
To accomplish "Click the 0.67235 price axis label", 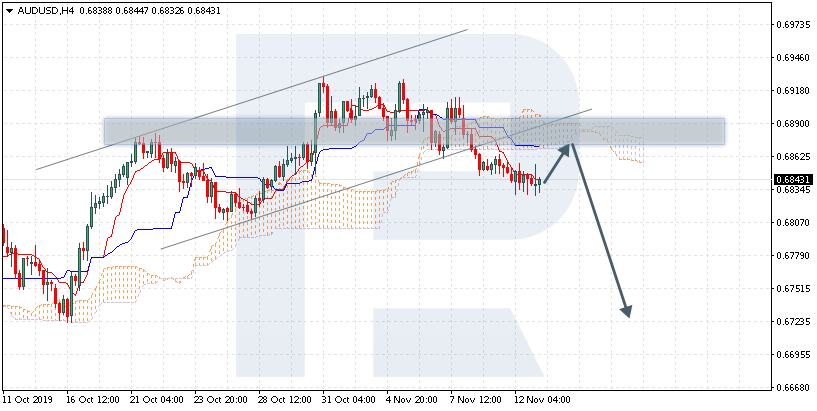I will coord(793,321).
